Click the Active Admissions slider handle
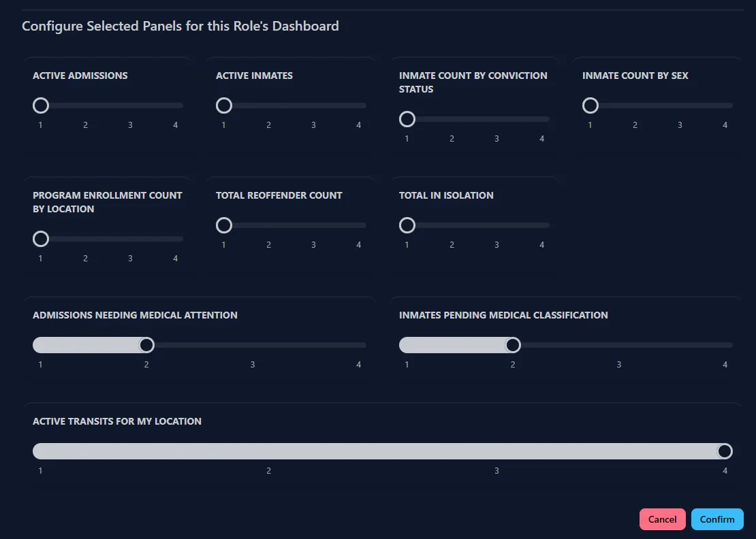 tap(41, 105)
